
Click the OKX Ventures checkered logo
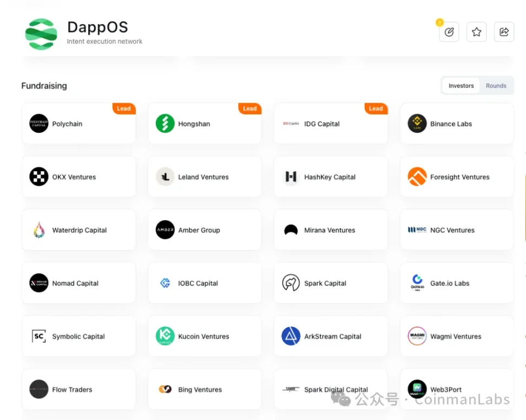[39, 177]
